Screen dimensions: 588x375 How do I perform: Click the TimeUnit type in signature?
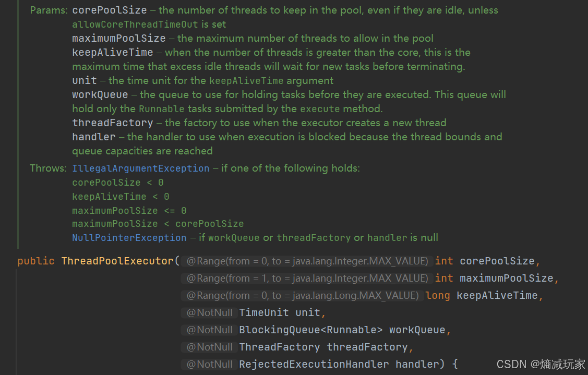pyautogui.click(x=264, y=313)
